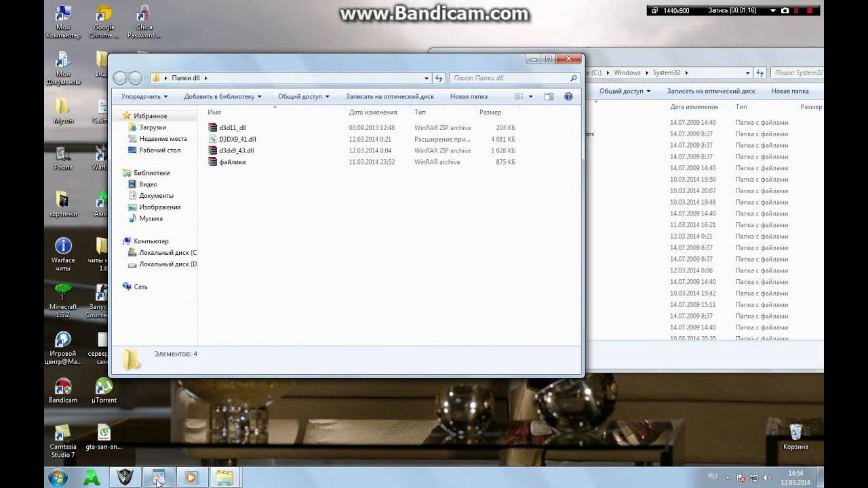Screen dimensions: 868x488
Task: Launch Bandicam from desktop shortcut
Action: [63, 390]
